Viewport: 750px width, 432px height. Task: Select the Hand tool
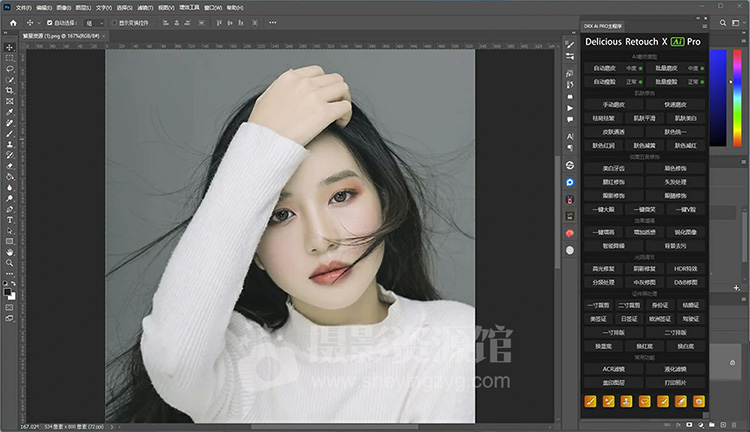[x=10, y=252]
